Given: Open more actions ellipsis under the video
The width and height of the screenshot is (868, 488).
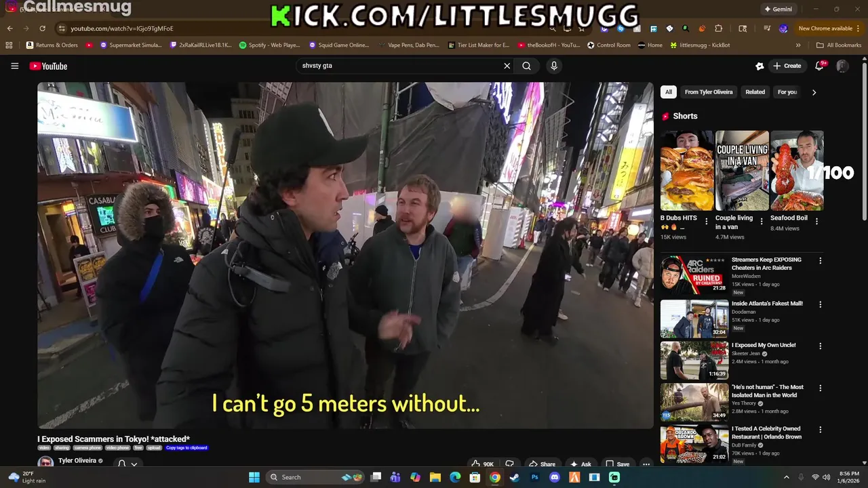Looking at the screenshot, I should (x=646, y=464).
